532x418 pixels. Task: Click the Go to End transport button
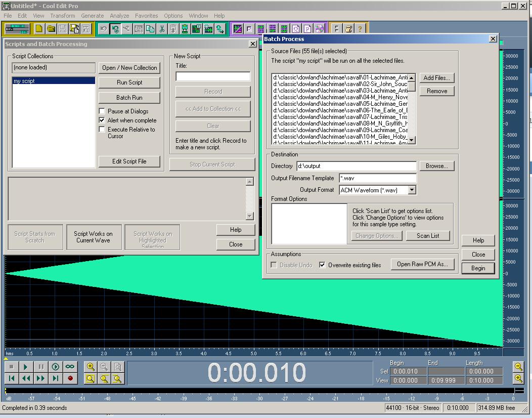pyautogui.click(x=55, y=378)
